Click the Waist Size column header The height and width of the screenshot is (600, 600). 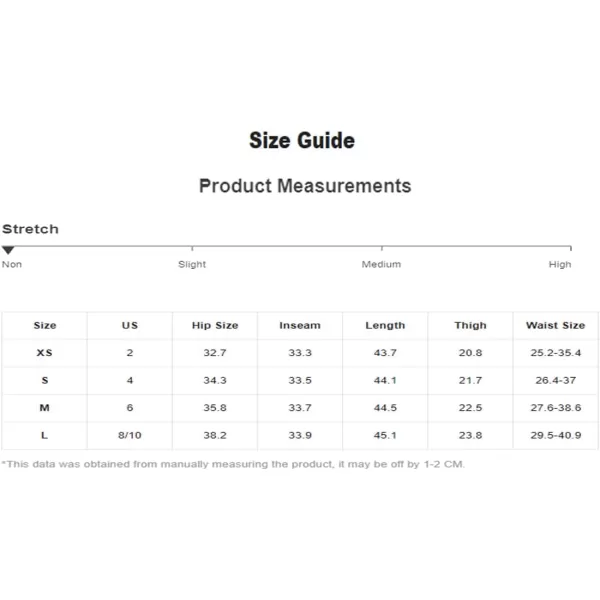click(x=555, y=325)
